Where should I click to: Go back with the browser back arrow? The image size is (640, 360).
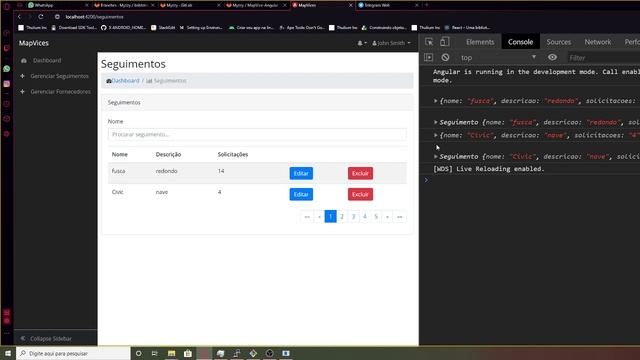coord(19,17)
